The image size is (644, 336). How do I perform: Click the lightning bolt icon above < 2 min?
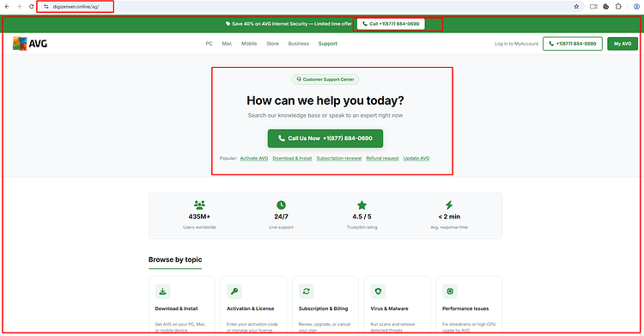pyautogui.click(x=449, y=205)
